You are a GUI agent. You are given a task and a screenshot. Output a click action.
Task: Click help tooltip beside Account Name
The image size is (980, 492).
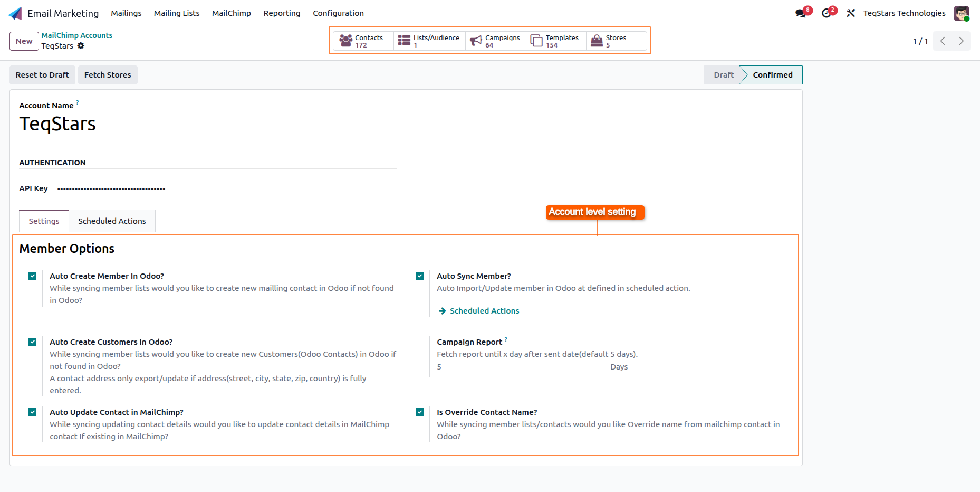click(78, 102)
